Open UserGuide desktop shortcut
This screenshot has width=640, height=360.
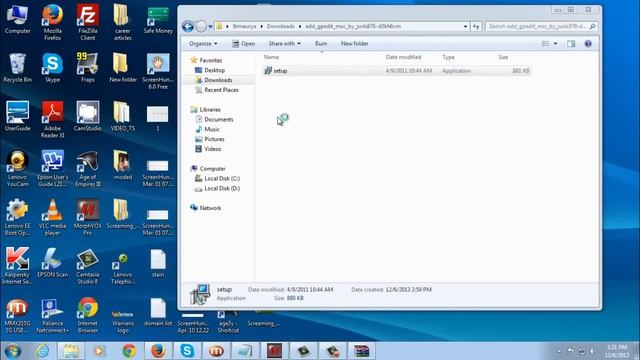[x=17, y=116]
